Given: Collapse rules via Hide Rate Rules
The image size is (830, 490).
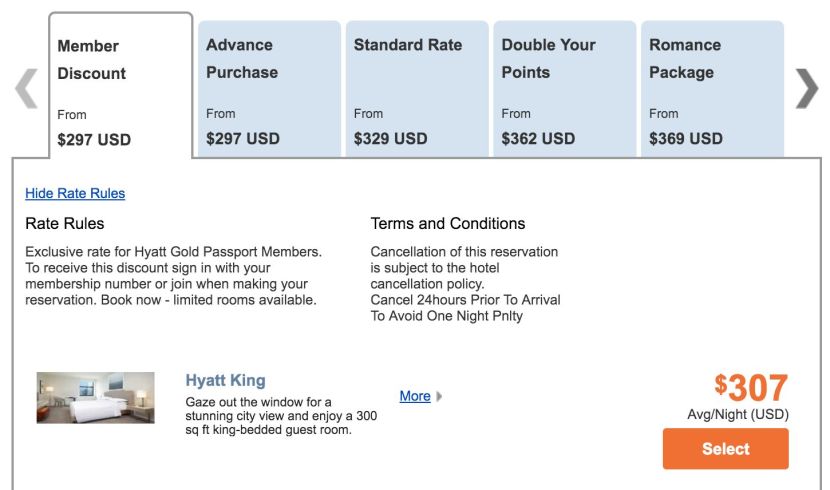Looking at the screenshot, I should [75, 194].
